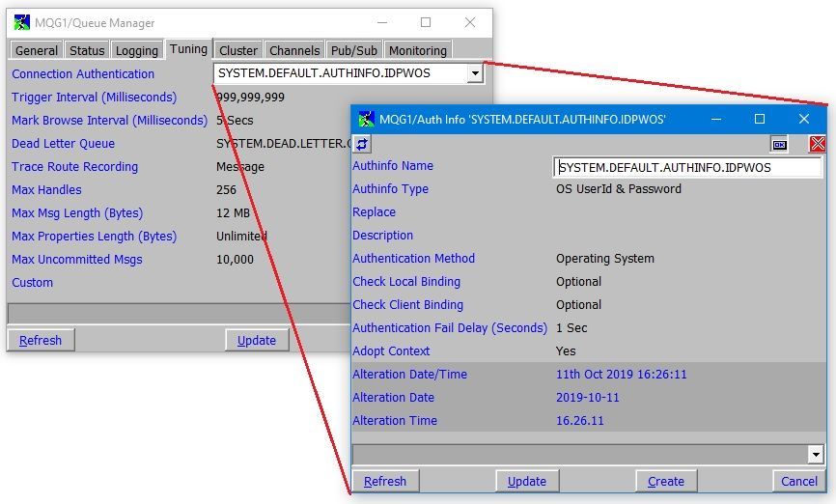Click '1 Sec' fail delay value
This screenshot has height=504, width=836.
571,328
